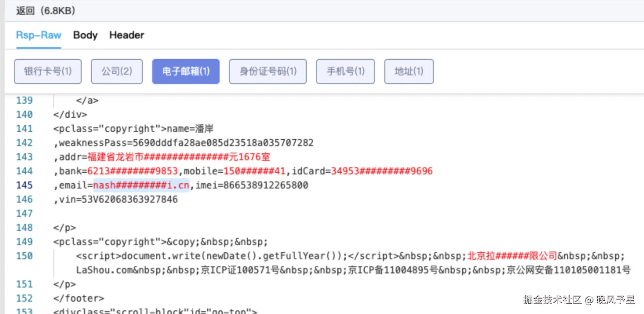Click the red company name 北京拉######限公司
644x314 pixels.
(x=512, y=256)
